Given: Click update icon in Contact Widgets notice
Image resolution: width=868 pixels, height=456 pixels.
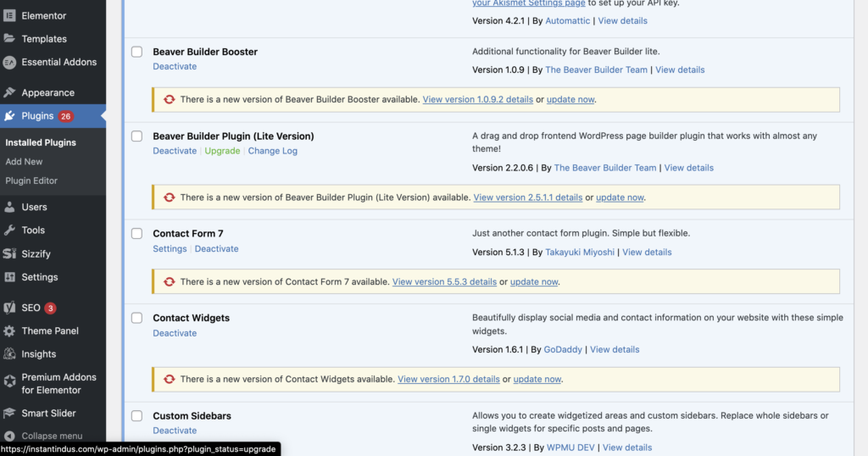Looking at the screenshot, I should (x=170, y=379).
